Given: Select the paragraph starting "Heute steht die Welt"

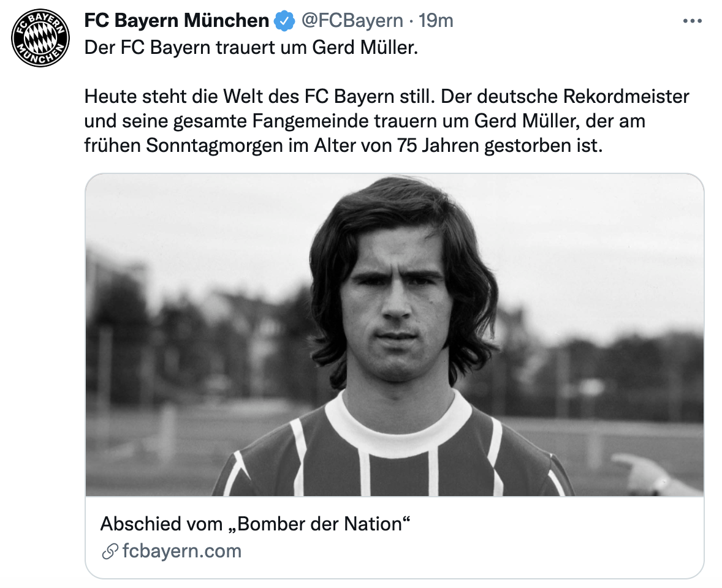Looking at the screenshot, I should point(387,122).
